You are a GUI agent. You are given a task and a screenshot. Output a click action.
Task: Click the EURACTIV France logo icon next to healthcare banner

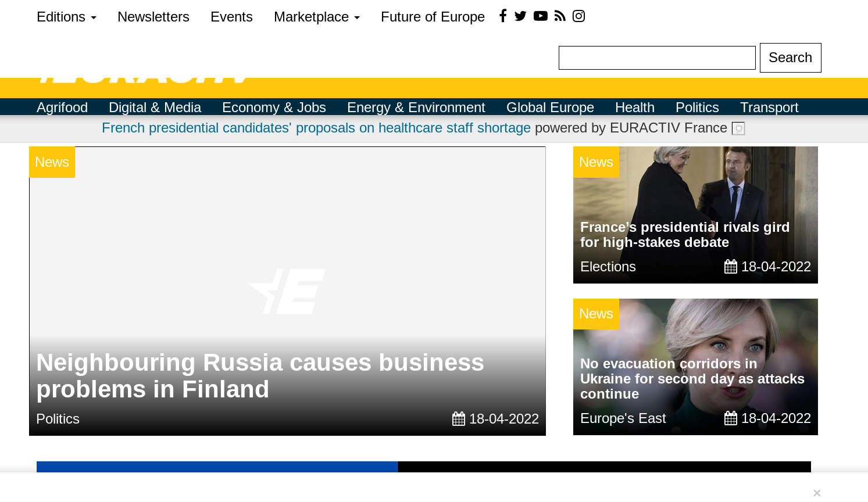(738, 128)
